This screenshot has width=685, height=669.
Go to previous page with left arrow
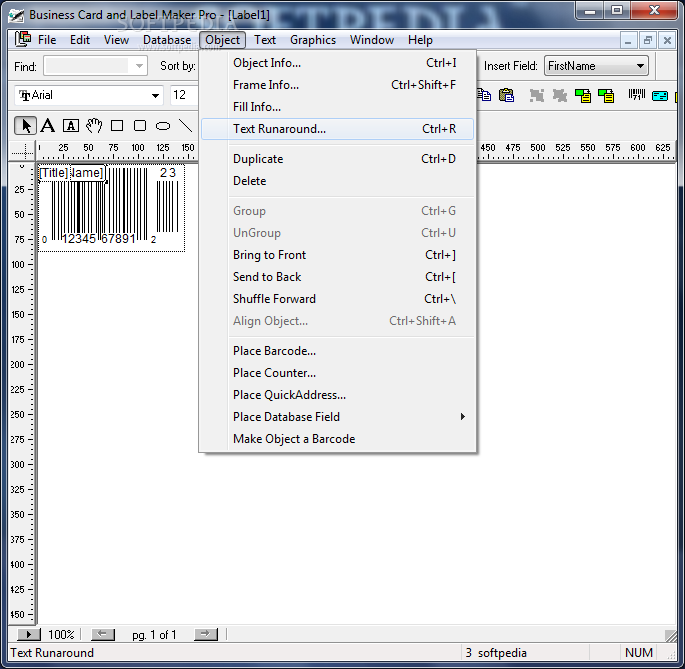tap(103, 634)
